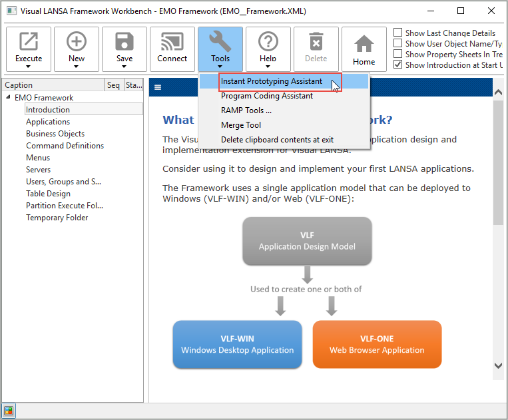This screenshot has height=420, width=508.
Task: Click the VLF-WIN Windows Desktop Application box
Action: [238, 344]
